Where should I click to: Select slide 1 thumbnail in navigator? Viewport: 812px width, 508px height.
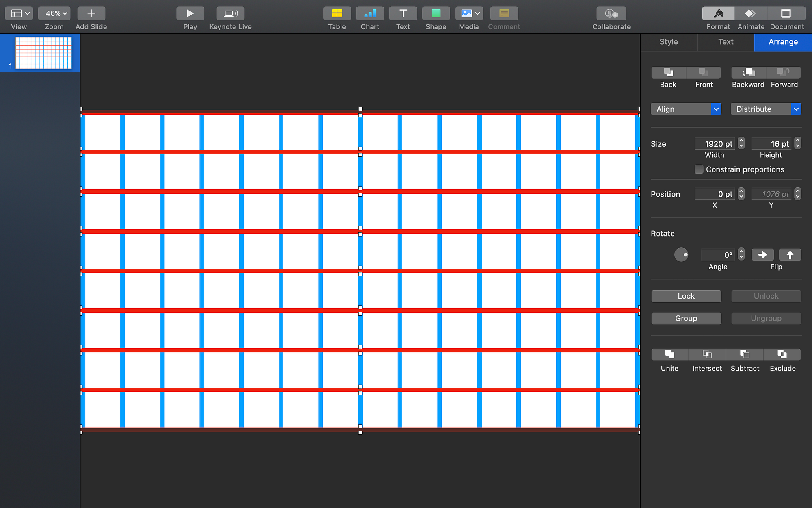point(44,53)
